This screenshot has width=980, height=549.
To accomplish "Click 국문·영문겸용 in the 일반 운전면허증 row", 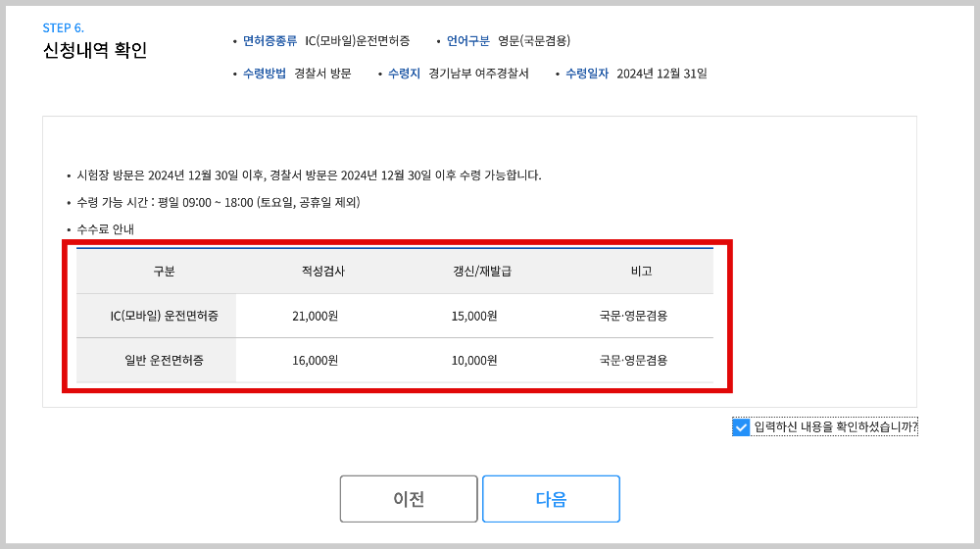I will [x=633, y=360].
